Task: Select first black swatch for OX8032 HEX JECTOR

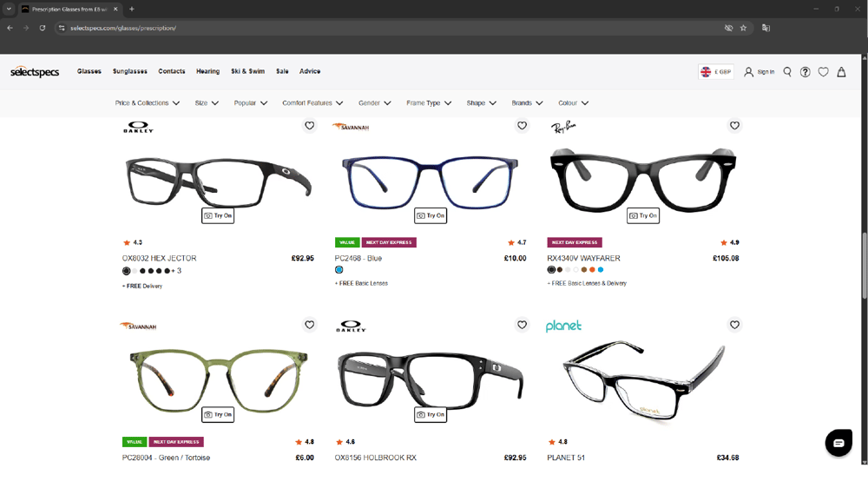Action: pos(126,271)
